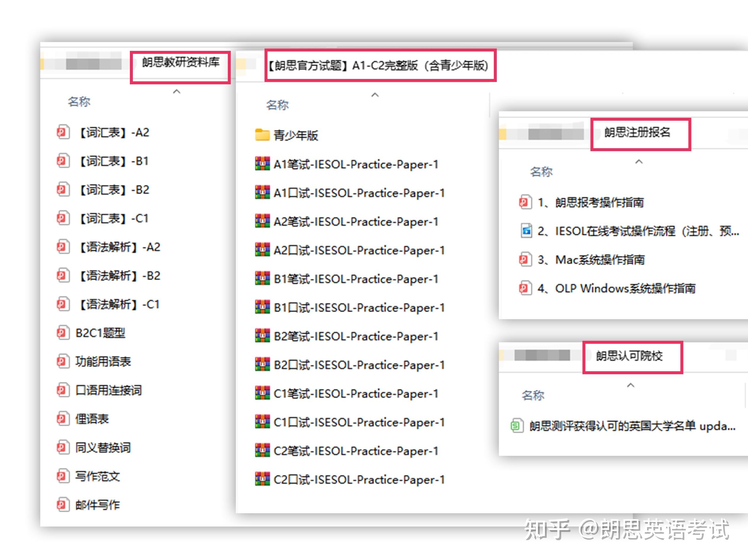Select the 朗思注册报名 path title
This screenshot has width=748, height=560.
637,132
